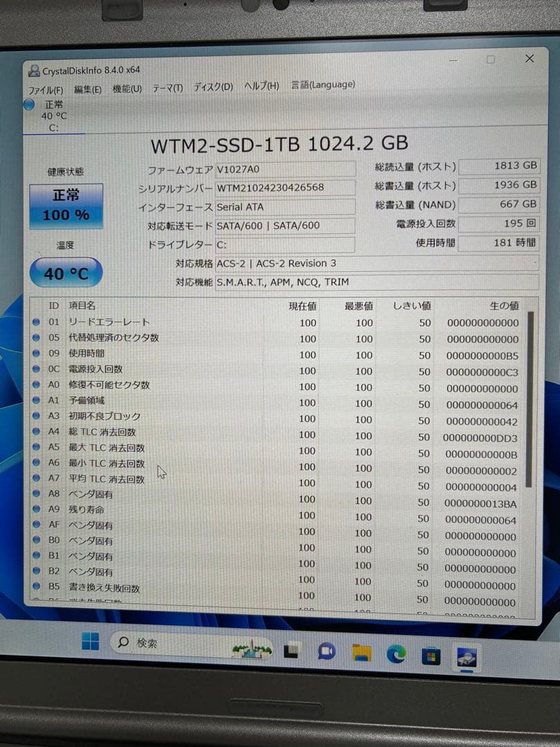This screenshot has width=560, height=747.
Task: Open File Explorer from the taskbar
Action: pos(360,652)
